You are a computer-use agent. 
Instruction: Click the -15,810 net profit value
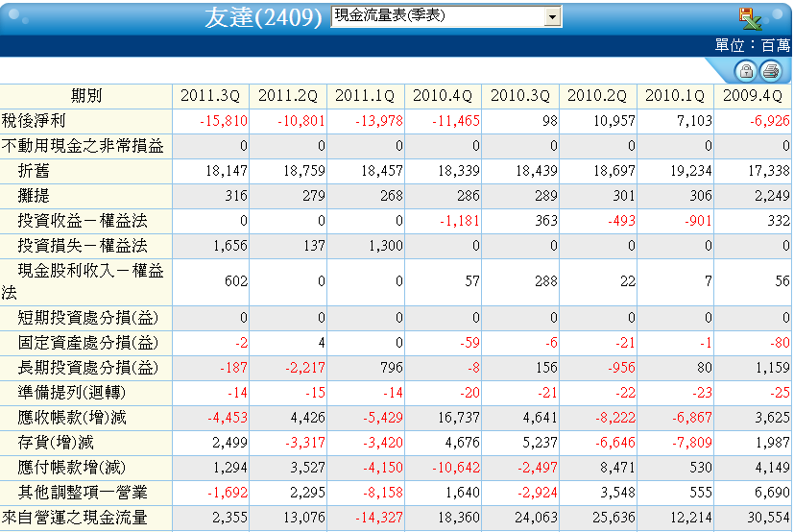pyautogui.click(x=224, y=121)
